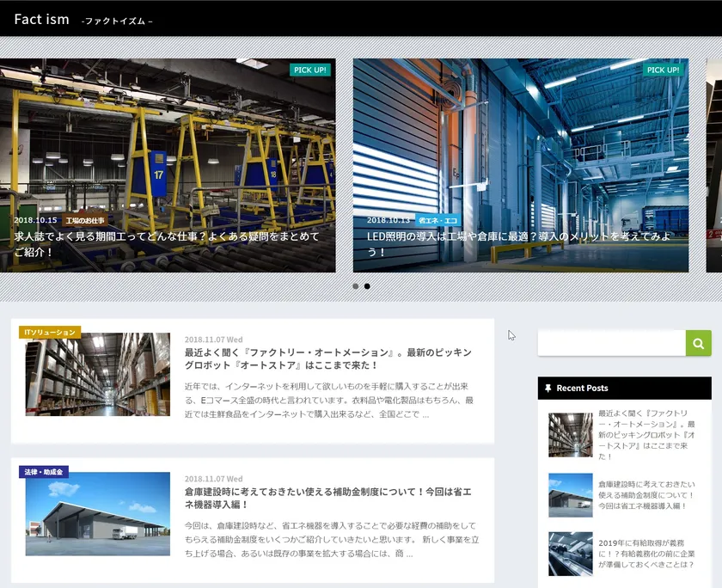Open the ファクトリー・オートメーション article title

(x=327, y=359)
